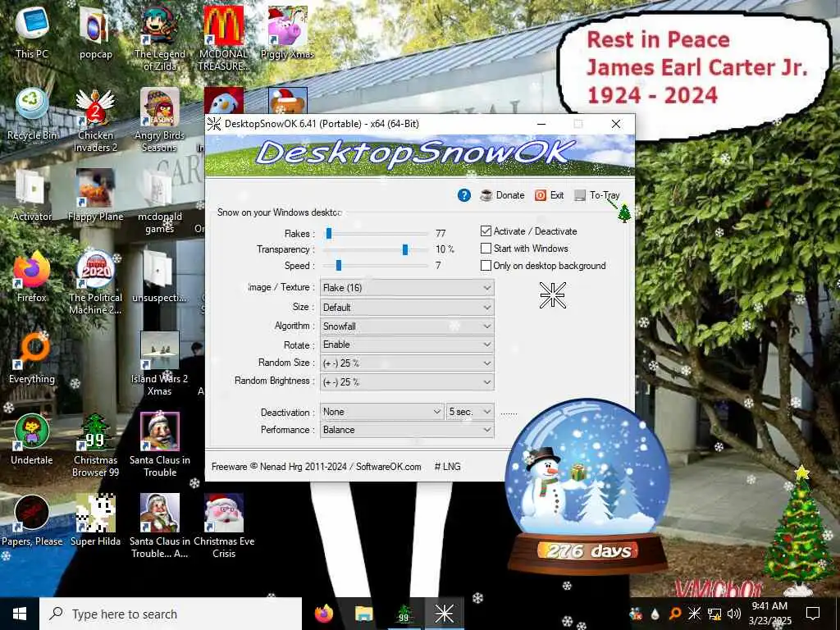Open the Image / Texture dropdown
This screenshot has width=840, height=630.
tap(407, 288)
